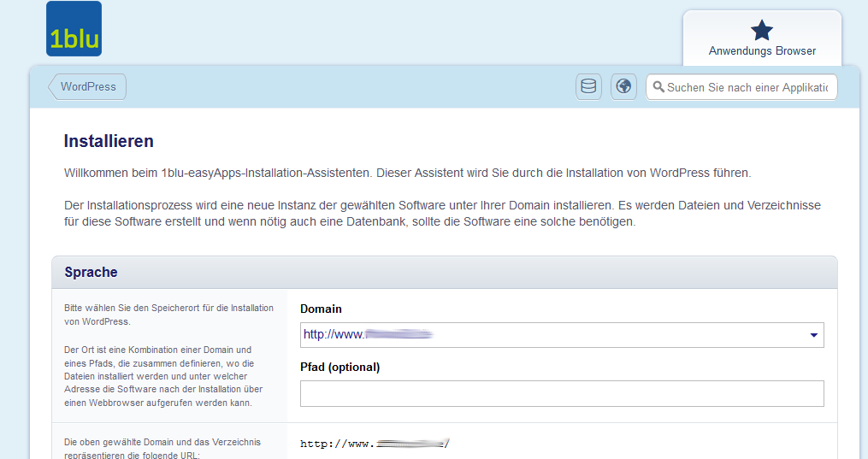Open the globe icon button

click(623, 87)
